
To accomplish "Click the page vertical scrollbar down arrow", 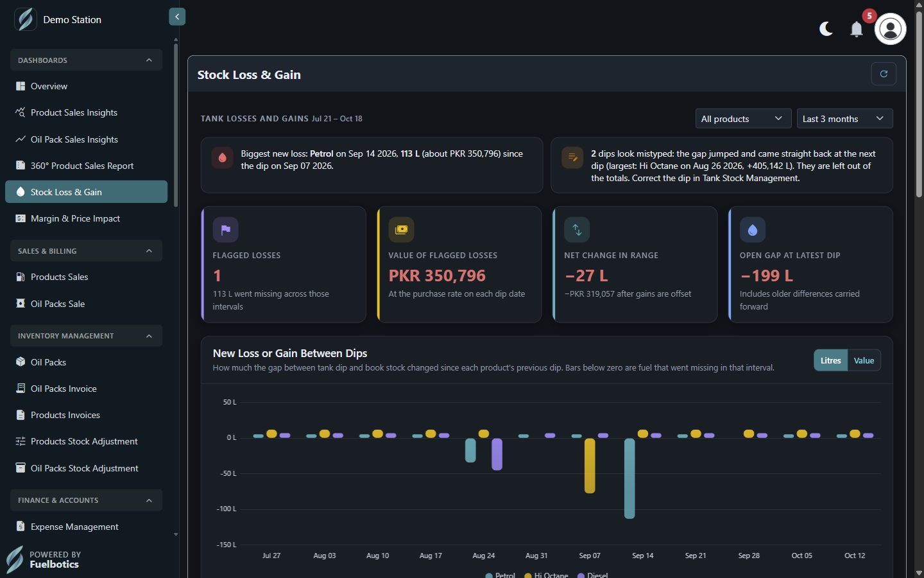I will 919,572.
